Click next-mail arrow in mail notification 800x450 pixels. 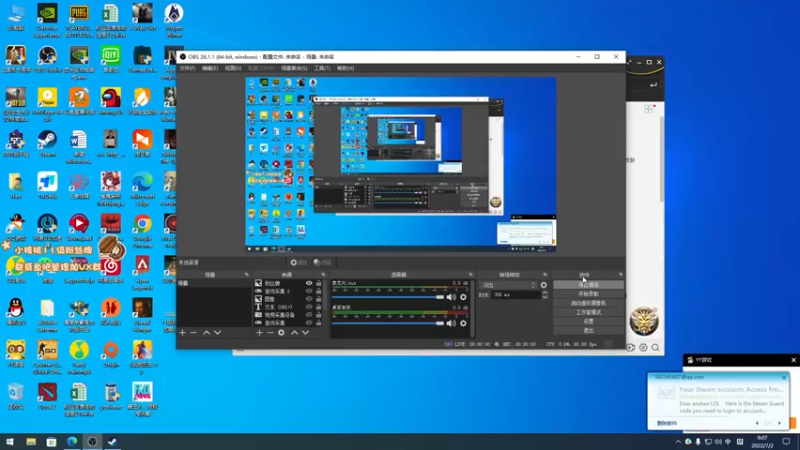[x=780, y=423]
